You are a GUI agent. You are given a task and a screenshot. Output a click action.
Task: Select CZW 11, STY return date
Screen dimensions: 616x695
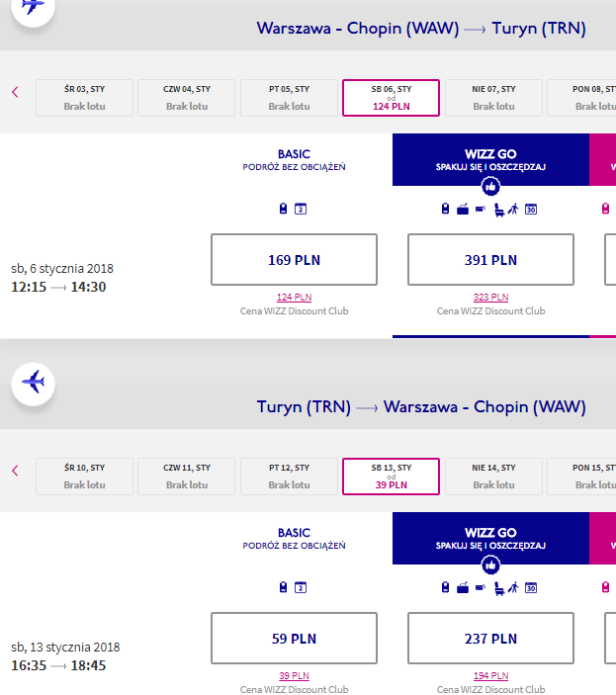click(x=187, y=477)
